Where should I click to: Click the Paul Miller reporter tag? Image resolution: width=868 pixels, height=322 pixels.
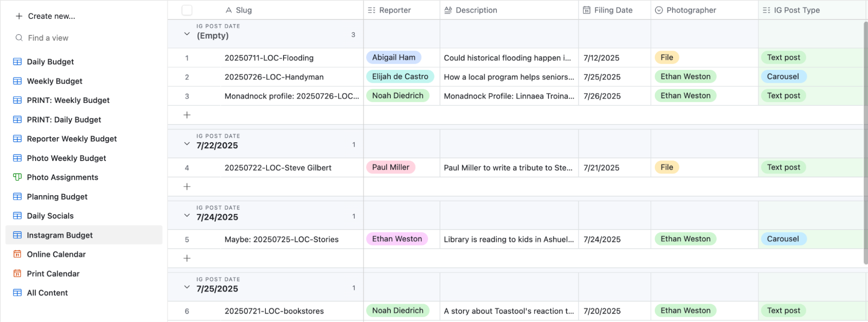point(391,167)
